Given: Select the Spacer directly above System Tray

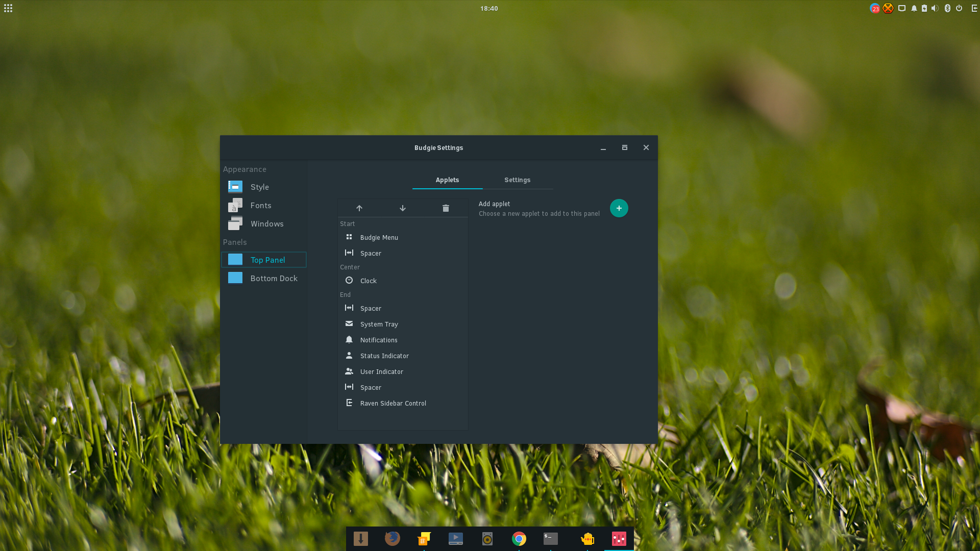Looking at the screenshot, I should (403, 308).
